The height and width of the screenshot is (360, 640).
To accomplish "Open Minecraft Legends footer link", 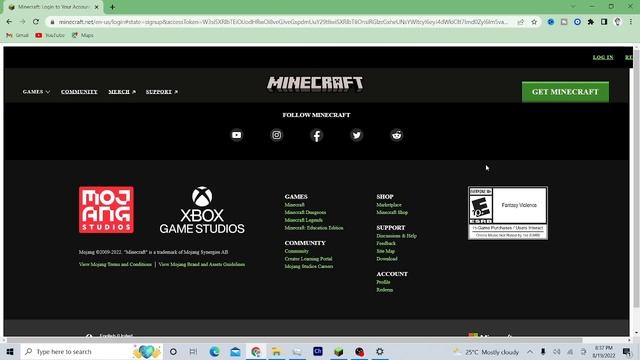I will point(304,220).
